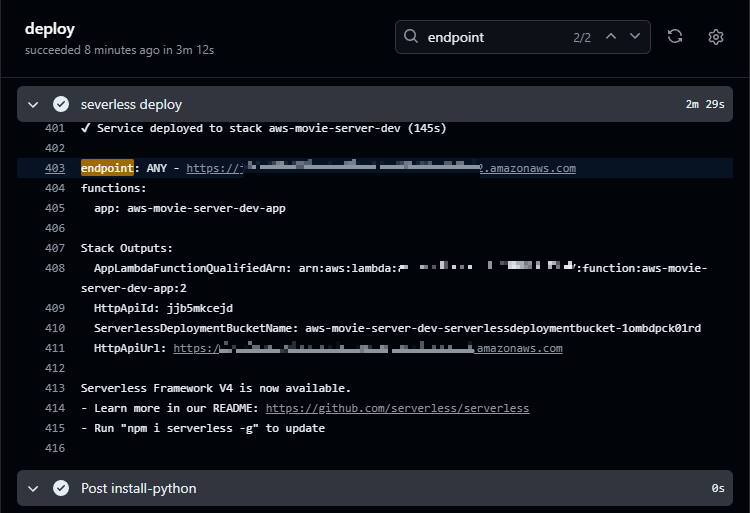
Task: Click line number 401
Action: pos(55,128)
